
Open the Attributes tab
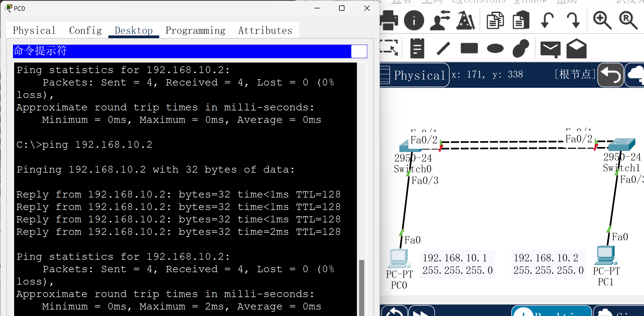click(x=265, y=30)
